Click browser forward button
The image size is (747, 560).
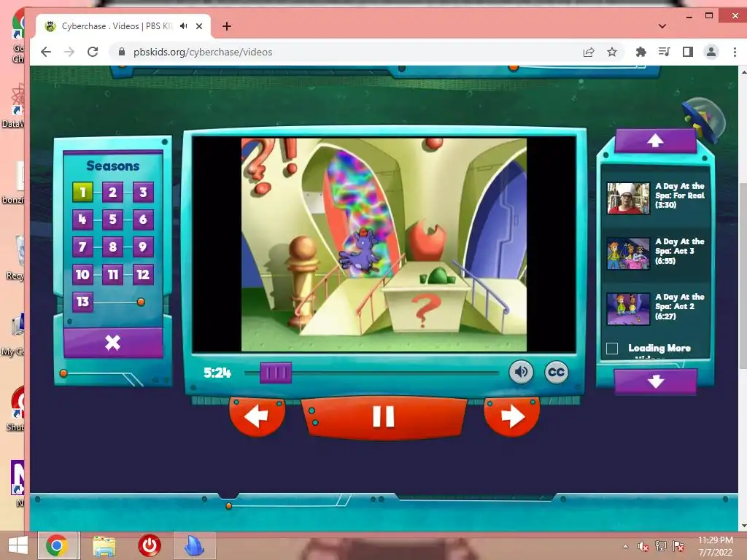(69, 52)
